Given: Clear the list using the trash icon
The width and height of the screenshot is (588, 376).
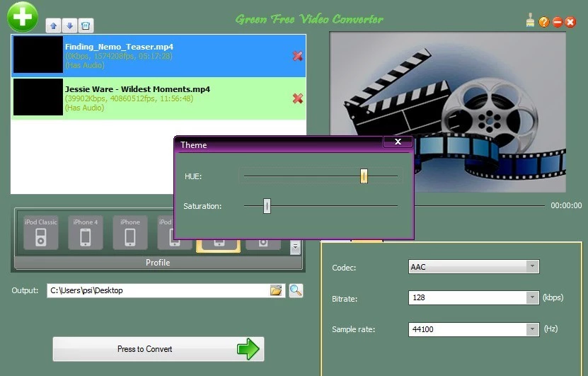Looking at the screenshot, I should pyautogui.click(x=85, y=25).
